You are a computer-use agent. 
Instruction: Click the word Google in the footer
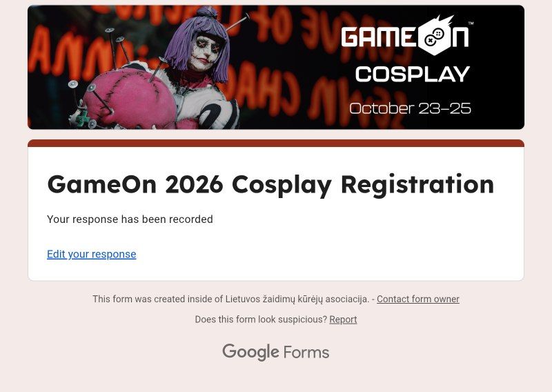(x=250, y=352)
